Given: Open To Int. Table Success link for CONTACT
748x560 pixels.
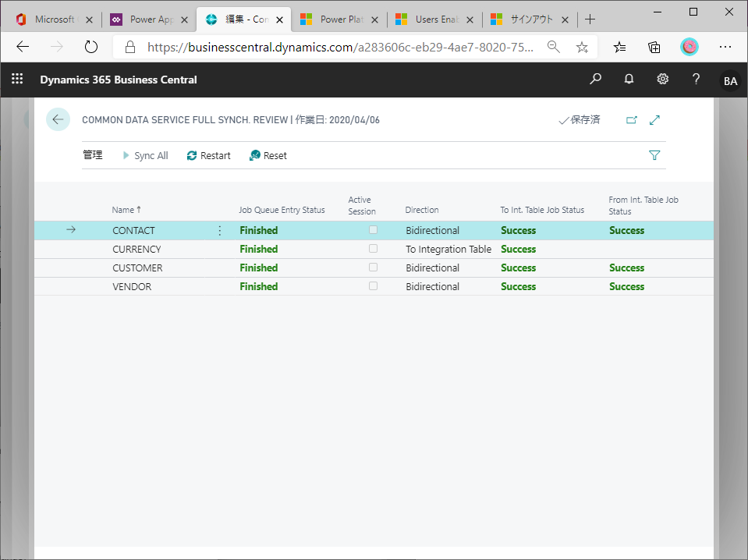Looking at the screenshot, I should coord(518,230).
